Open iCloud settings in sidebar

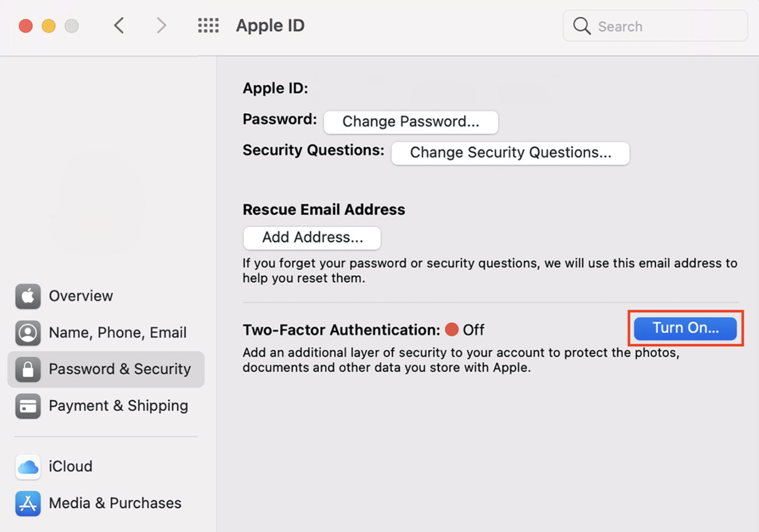pyautogui.click(x=106, y=467)
